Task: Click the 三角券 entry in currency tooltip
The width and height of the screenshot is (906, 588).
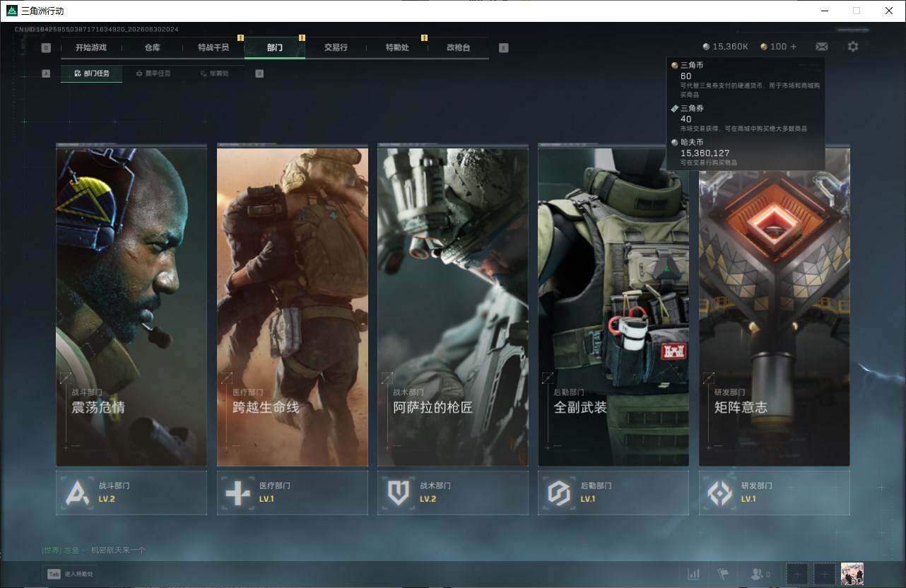Action: [746, 118]
